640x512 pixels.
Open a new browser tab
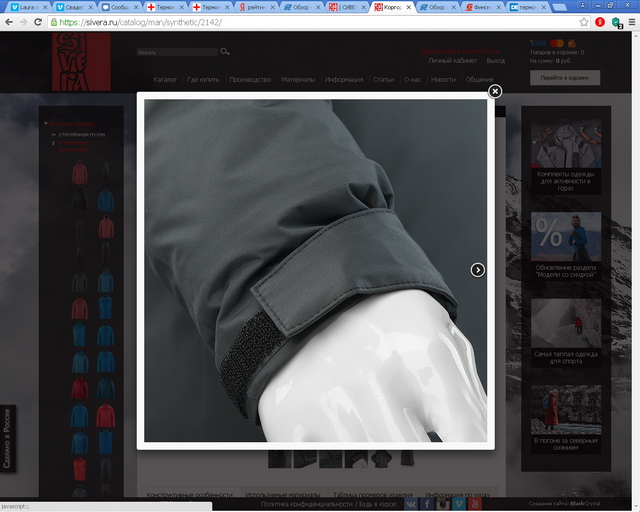coord(559,7)
